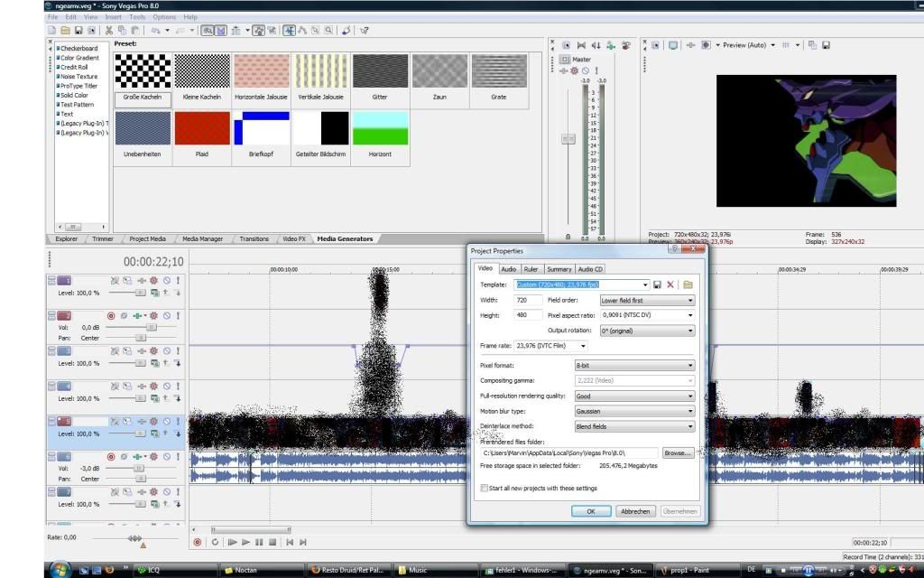The image size is (924, 578).
Task: Click the Dim Output icon in the mixer
Action: 596,45
